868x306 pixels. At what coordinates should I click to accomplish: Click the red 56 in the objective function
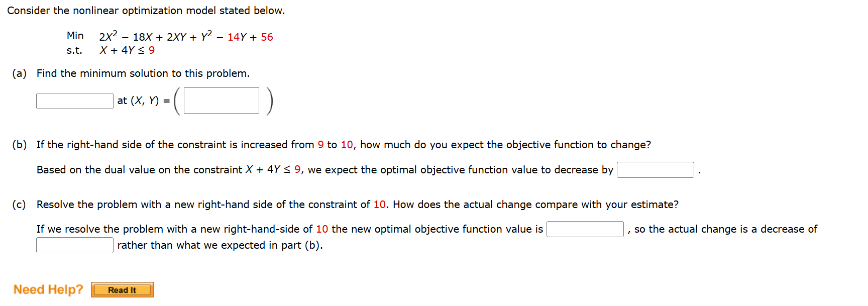[268, 36]
